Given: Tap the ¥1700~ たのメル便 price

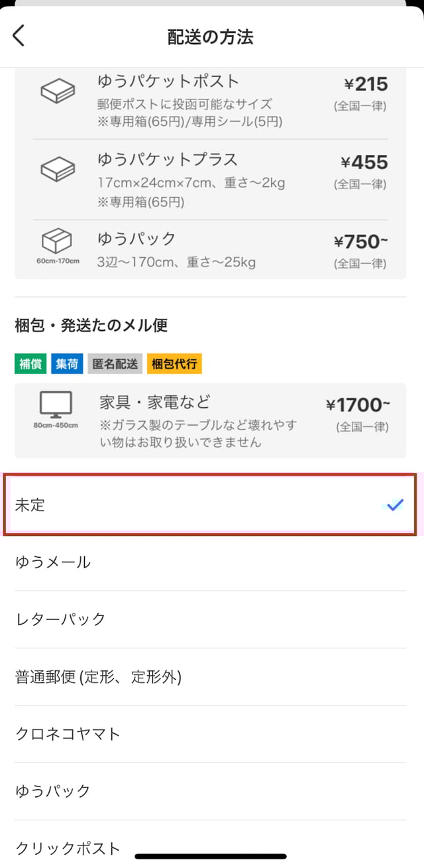Looking at the screenshot, I should click(358, 404).
